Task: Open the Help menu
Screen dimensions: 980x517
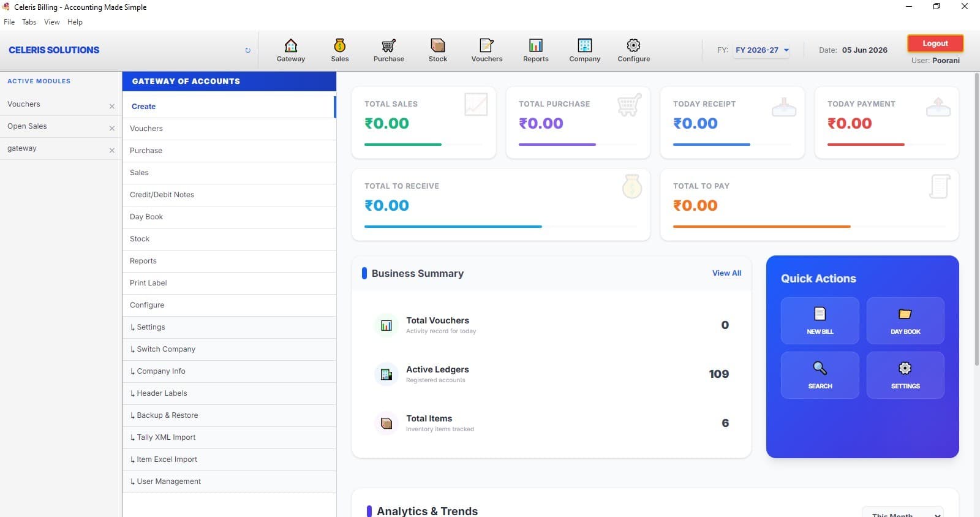Action: [75, 22]
